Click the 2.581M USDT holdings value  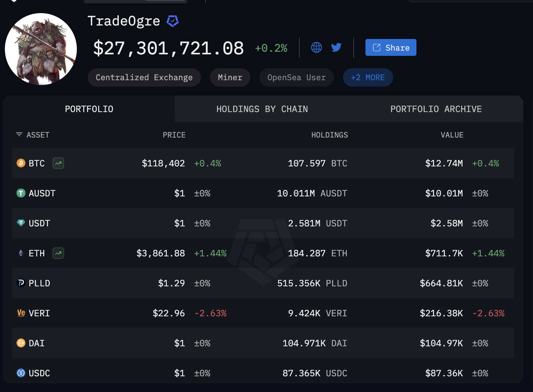[x=317, y=223]
